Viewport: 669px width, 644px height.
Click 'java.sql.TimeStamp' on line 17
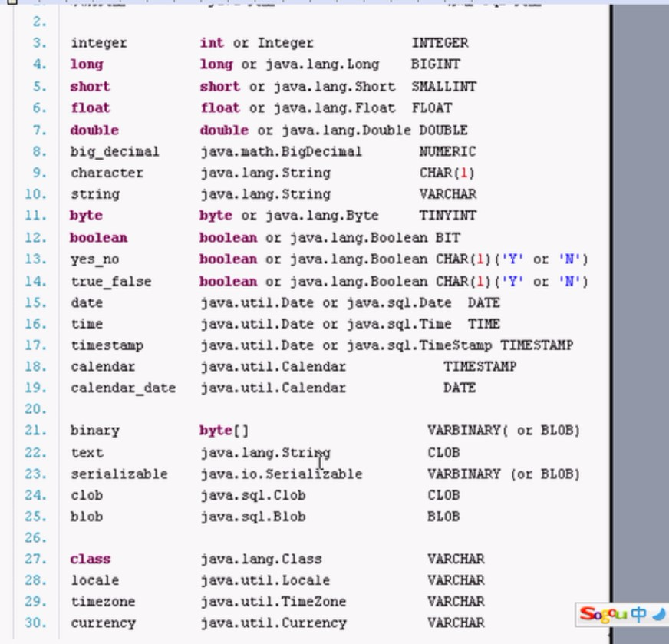coord(419,345)
